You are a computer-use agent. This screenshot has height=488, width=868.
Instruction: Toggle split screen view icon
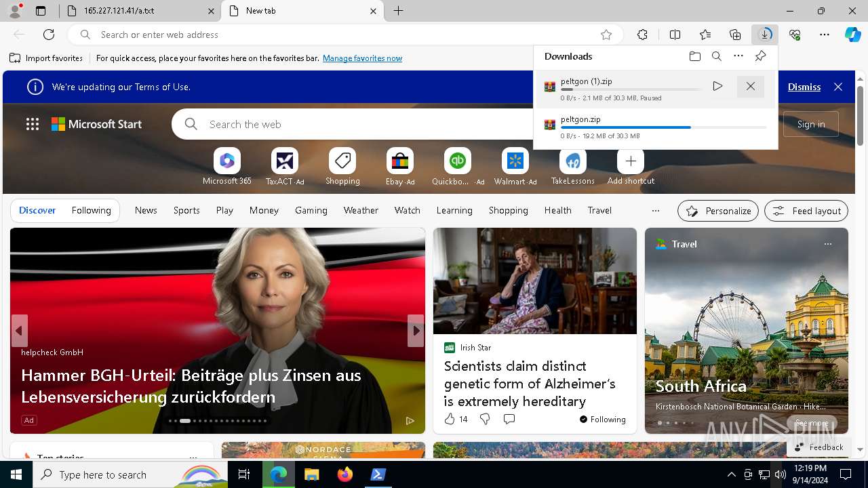pos(675,35)
